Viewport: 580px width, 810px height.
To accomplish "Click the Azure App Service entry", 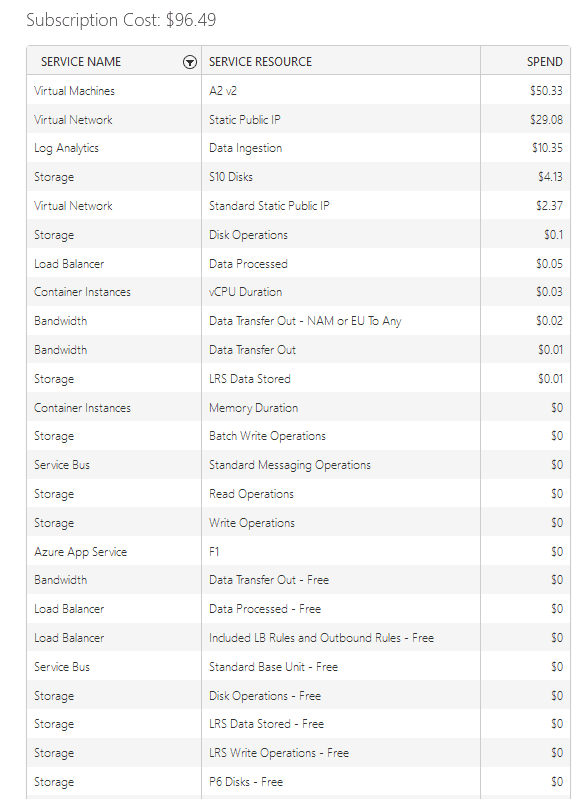I will click(81, 552).
